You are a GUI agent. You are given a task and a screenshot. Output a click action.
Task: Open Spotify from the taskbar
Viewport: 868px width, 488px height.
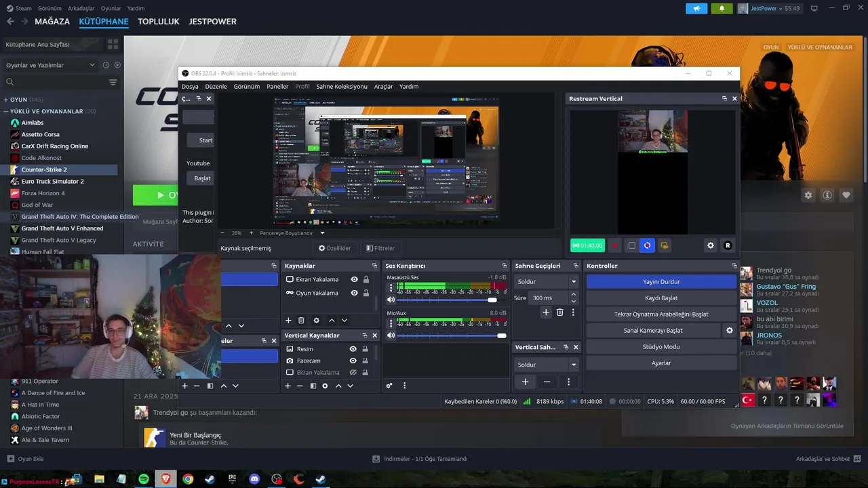point(144,479)
